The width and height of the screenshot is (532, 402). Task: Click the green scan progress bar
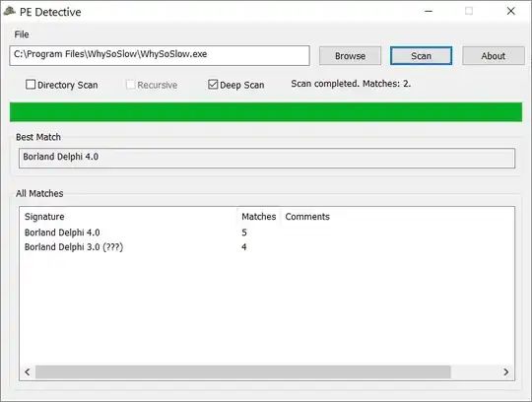(x=266, y=112)
